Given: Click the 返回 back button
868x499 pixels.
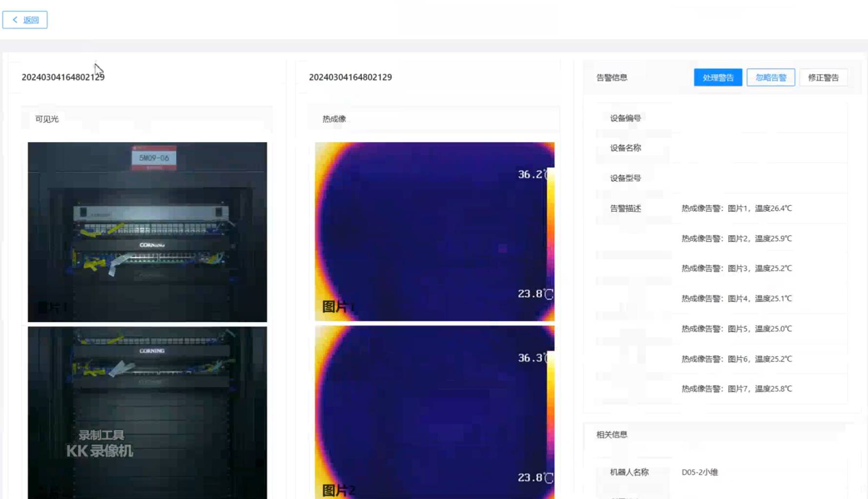Looking at the screenshot, I should tap(25, 20).
